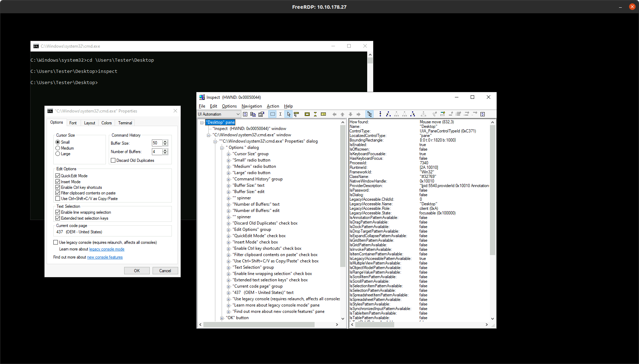Select Small cursor size radio button

58,142
